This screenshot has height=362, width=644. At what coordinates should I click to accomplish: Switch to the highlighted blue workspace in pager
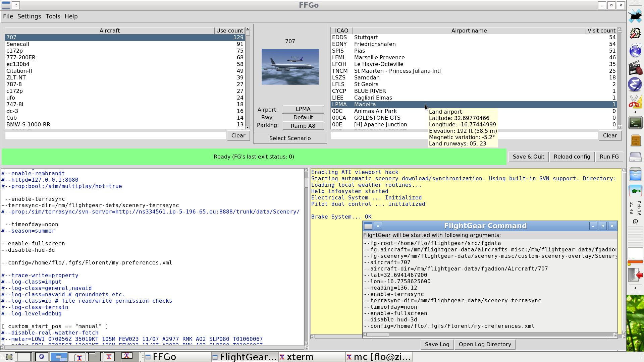59,357
